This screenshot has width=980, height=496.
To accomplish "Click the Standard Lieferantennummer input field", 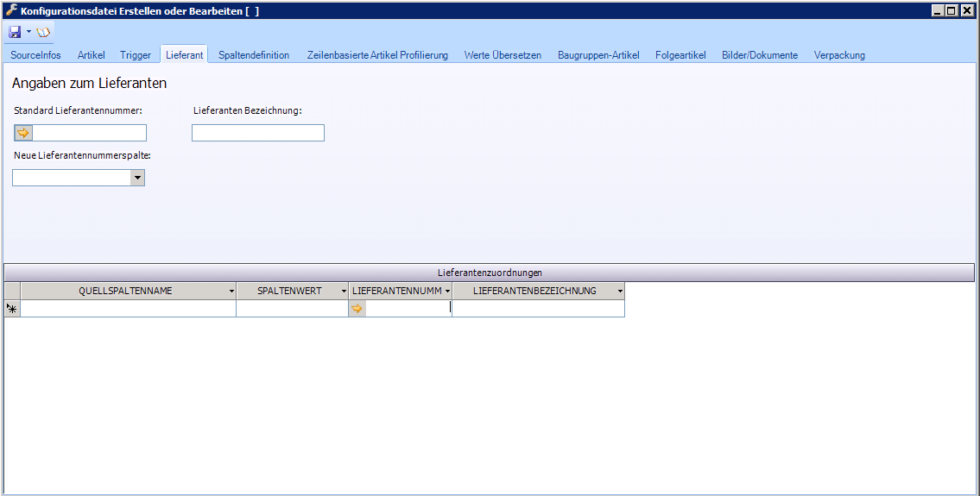I will coord(89,133).
